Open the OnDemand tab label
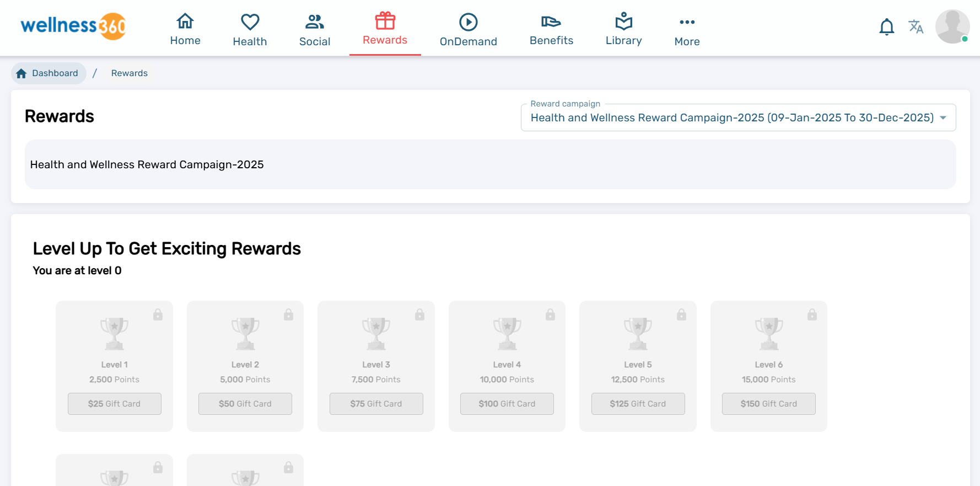Viewport: 980px width, 486px height. [469, 41]
